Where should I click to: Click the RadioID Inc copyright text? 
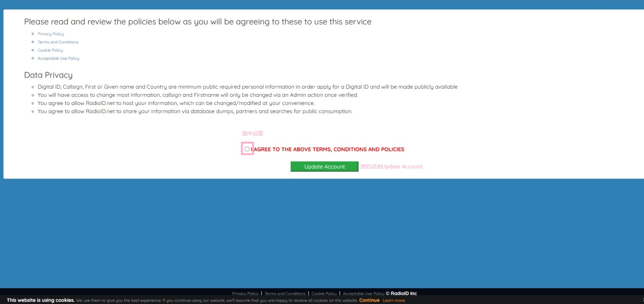[x=402, y=294]
